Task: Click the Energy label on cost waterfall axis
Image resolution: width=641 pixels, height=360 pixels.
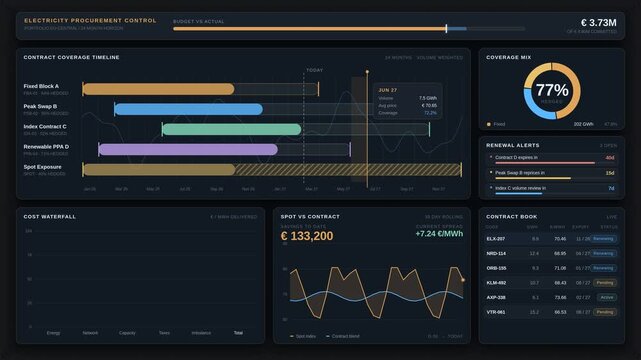Action: coord(54,333)
